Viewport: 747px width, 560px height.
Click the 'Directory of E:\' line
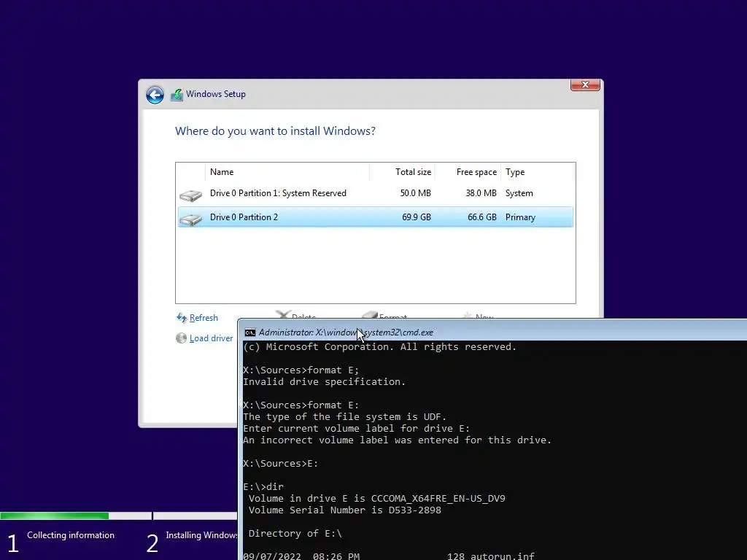point(295,533)
